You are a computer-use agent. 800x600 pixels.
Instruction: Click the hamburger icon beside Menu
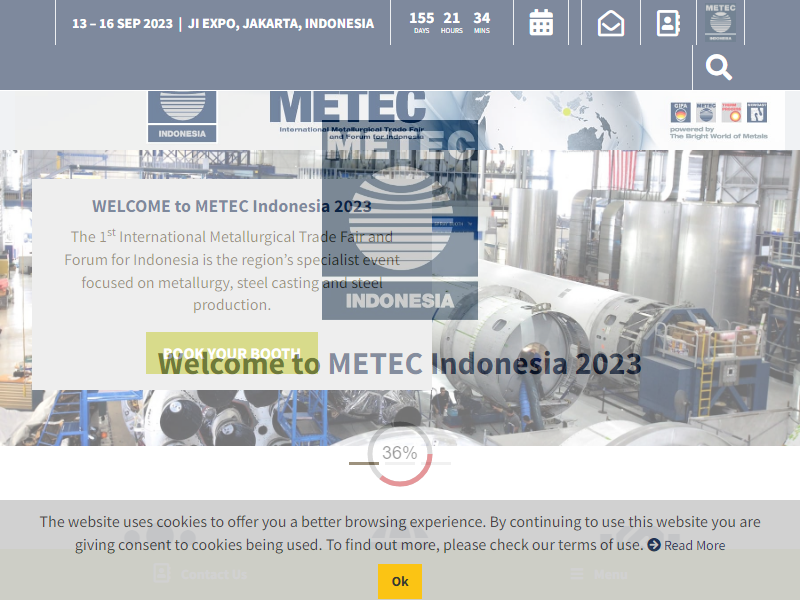coord(577,573)
